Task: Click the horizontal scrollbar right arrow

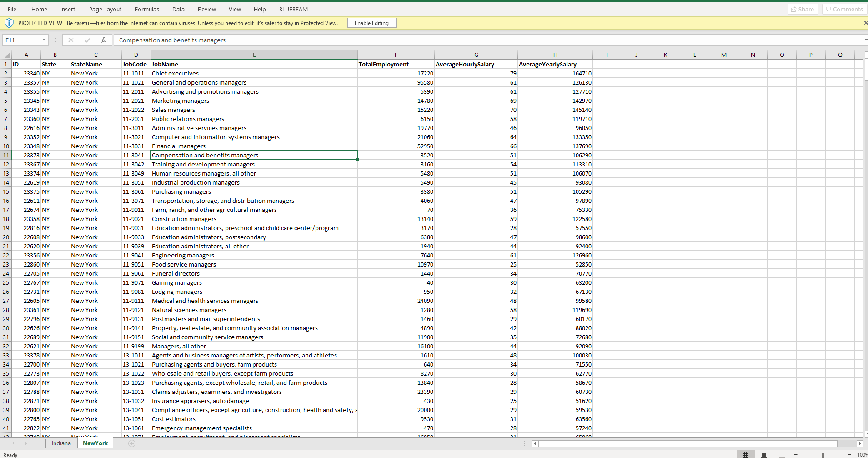Action: click(859, 443)
